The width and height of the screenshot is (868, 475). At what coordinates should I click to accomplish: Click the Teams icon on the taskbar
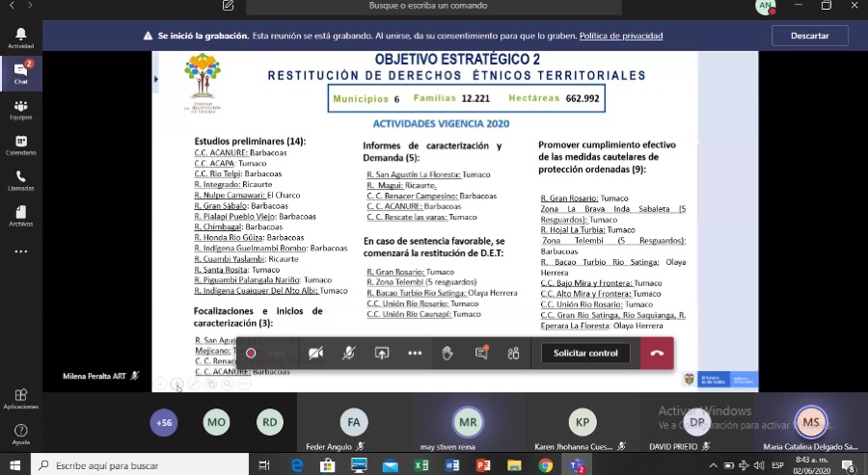(577, 465)
